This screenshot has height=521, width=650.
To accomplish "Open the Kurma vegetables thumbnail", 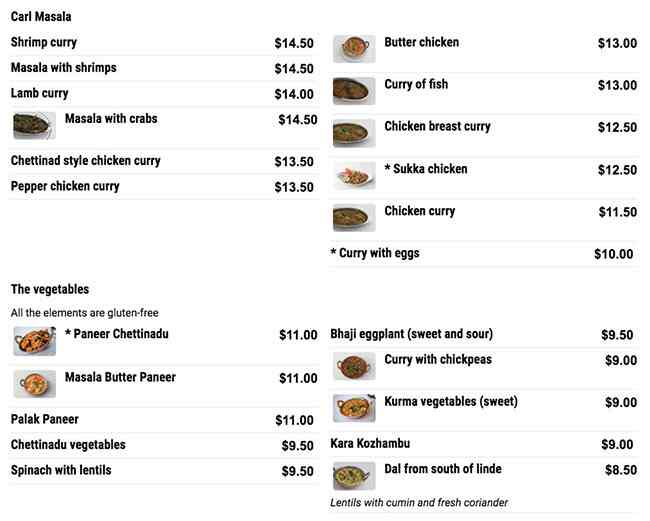I will [x=354, y=408].
